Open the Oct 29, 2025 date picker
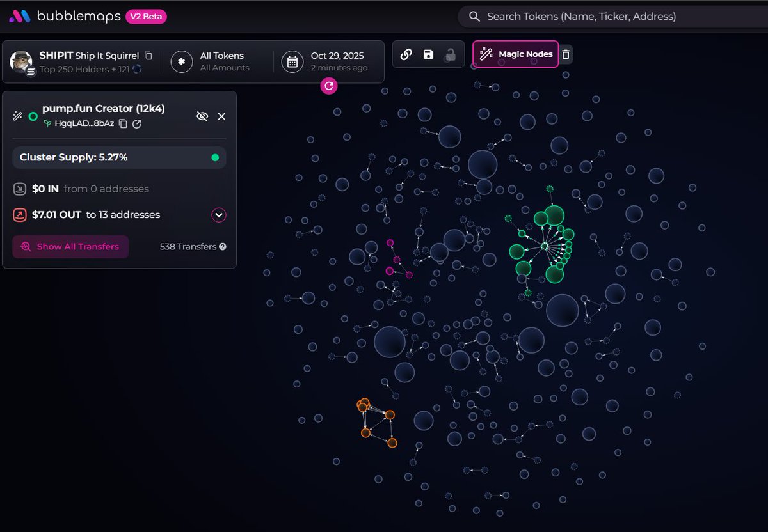 click(328, 61)
